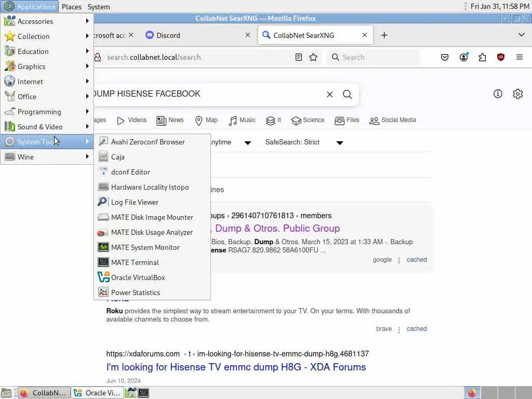Click the MATE Terminal icon
The height and width of the screenshot is (399, 532).
click(103, 262)
